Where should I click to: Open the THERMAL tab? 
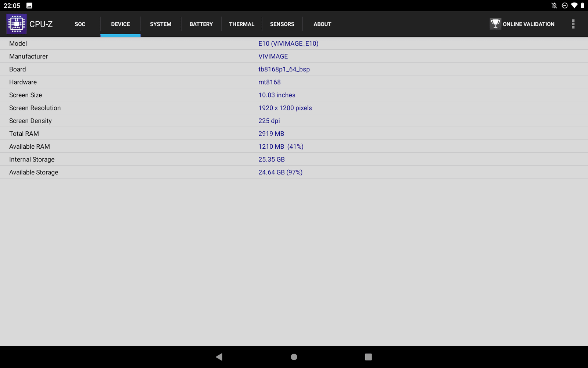click(241, 24)
